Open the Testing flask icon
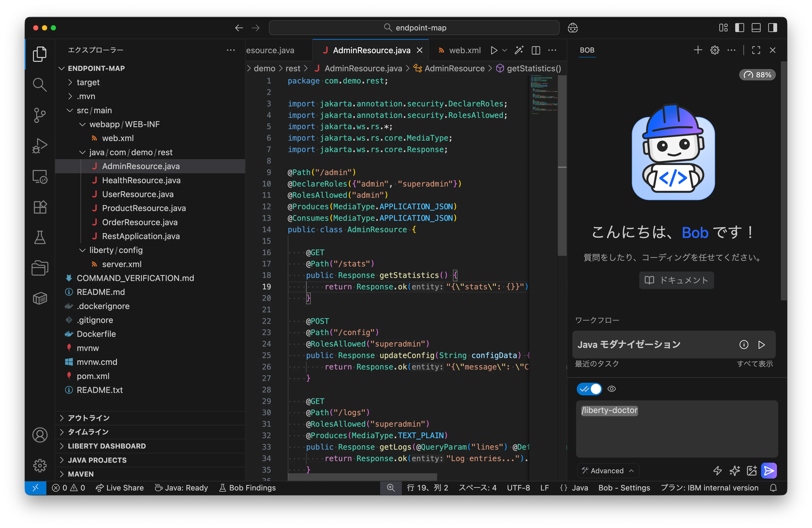The width and height of the screenshot is (812, 528). pos(39,238)
